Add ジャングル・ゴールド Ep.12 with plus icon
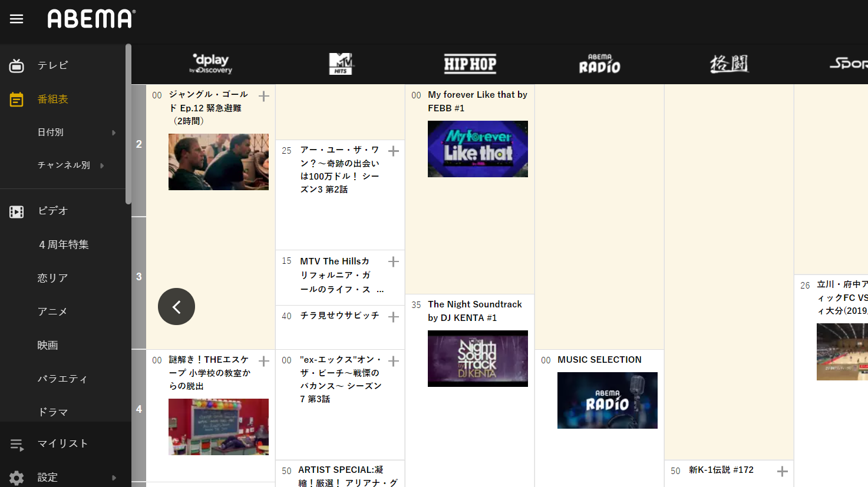 [x=264, y=96]
